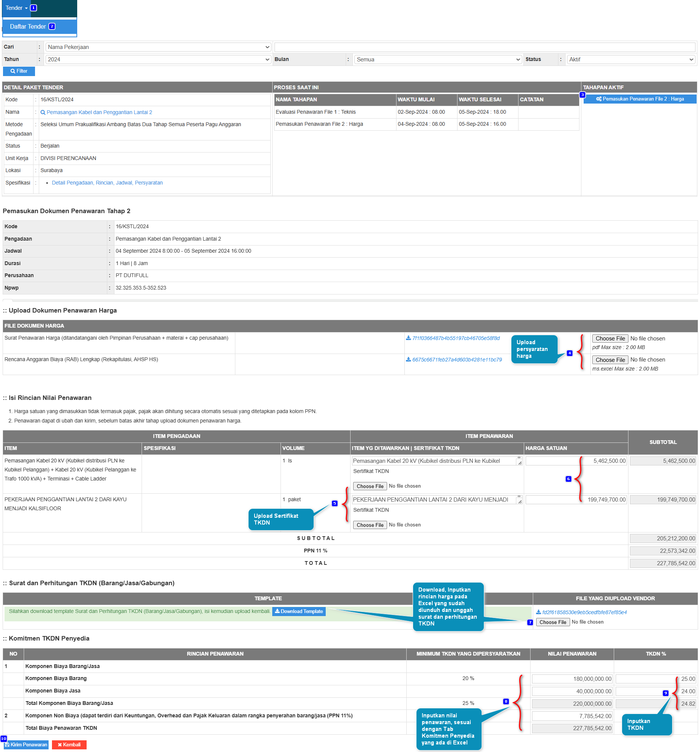Click TKDN % field showing 25.00
Screen dimensions: 700x752
[655, 679]
